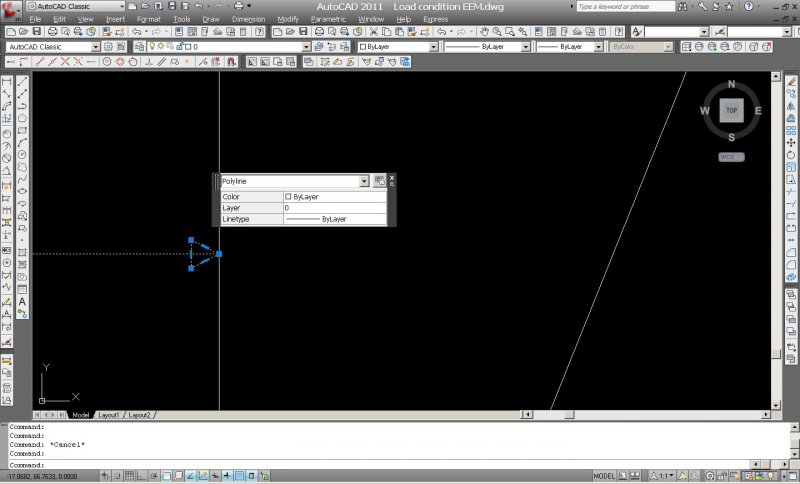Toggle Lineweight display in status bar

click(228, 476)
